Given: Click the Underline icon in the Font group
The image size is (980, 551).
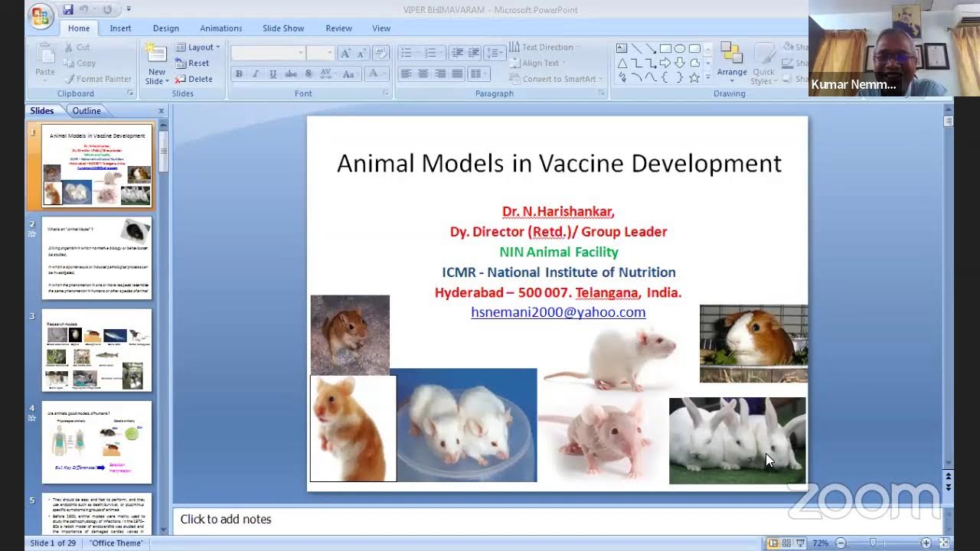Looking at the screenshot, I should [x=273, y=73].
